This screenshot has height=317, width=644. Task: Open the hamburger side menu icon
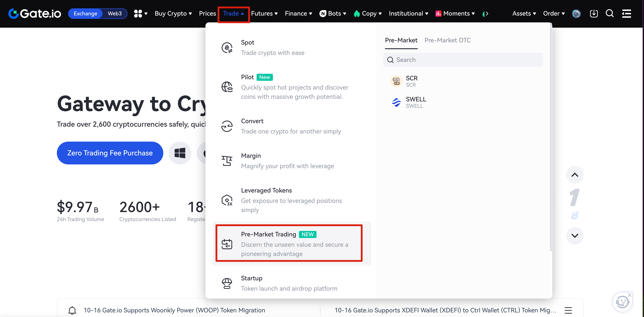coord(626,13)
